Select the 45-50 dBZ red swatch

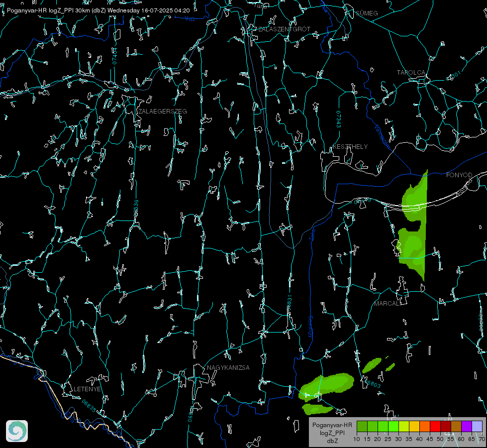click(x=435, y=426)
